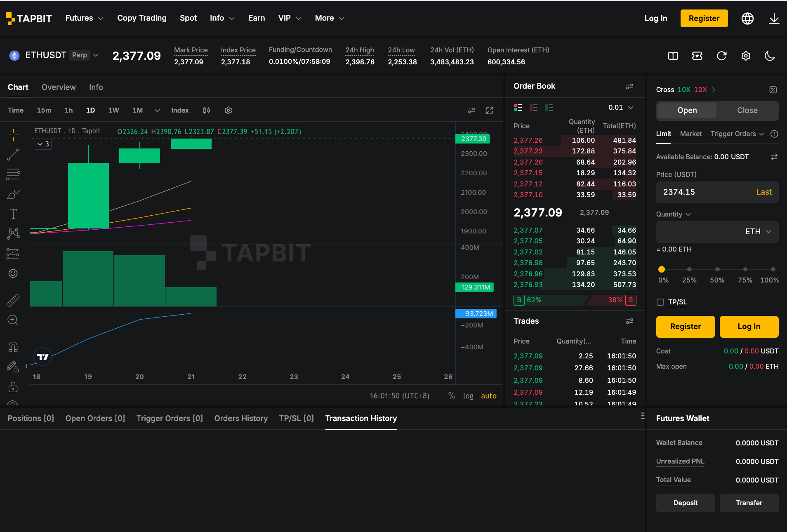787x532 pixels.
Task: Open ETH quantity unit dropdown
Action: (758, 231)
